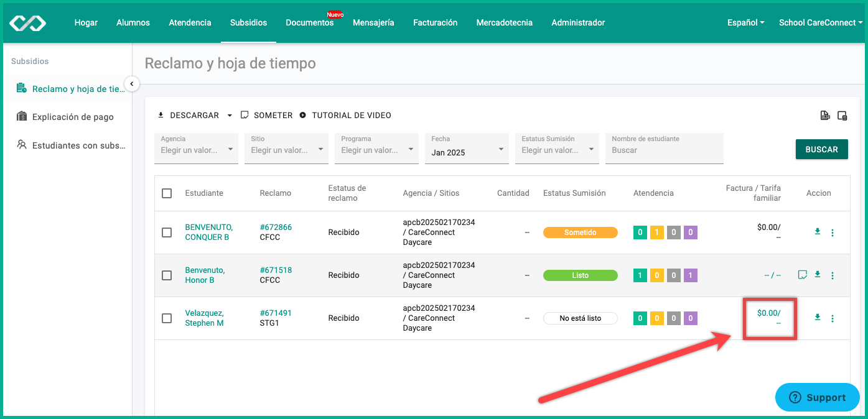
Task: Open the Documentos menu
Action: click(310, 22)
